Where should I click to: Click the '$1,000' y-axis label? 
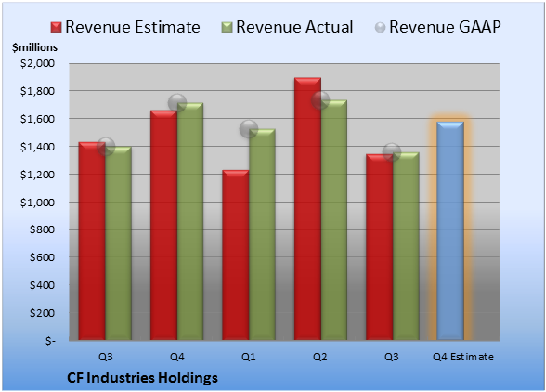coord(37,203)
